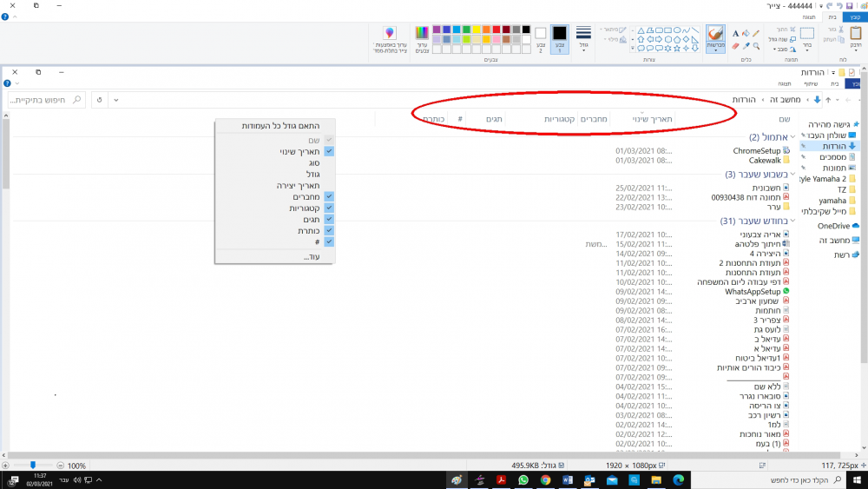Open Edit with Paint 3D
The width and height of the screenshot is (868, 489).
(x=390, y=39)
